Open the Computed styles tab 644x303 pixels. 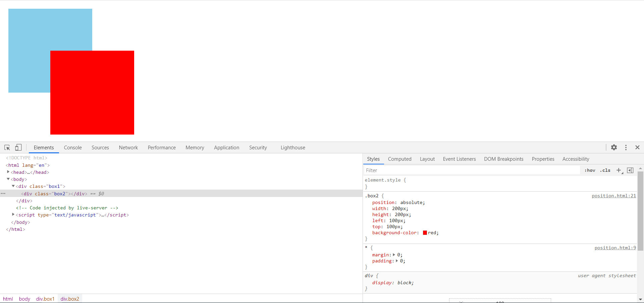click(399, 159)
